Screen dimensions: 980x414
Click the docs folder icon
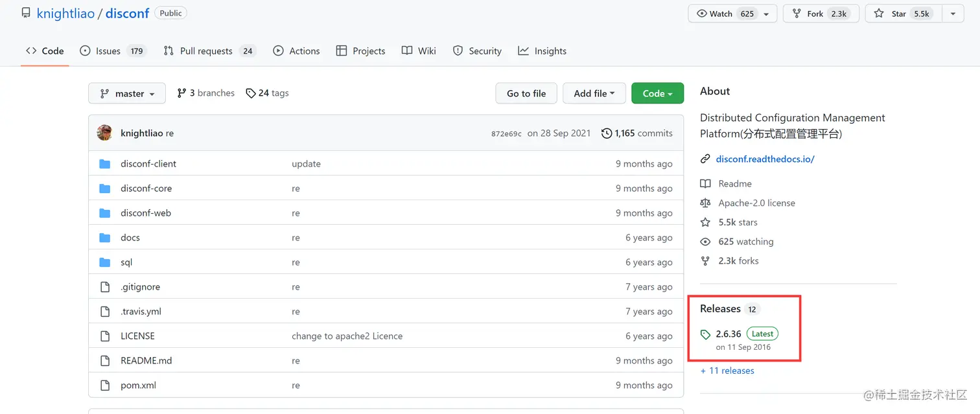(x=105, y=238)
